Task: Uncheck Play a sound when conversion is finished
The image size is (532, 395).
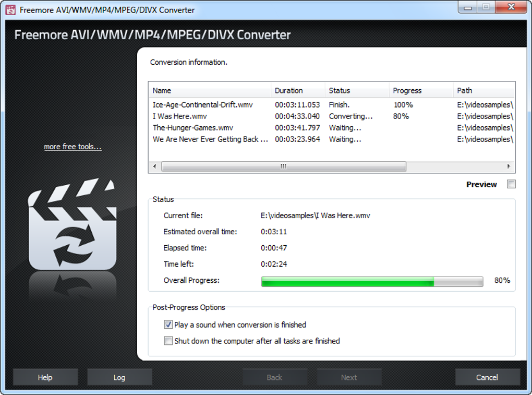Action: pyautogui.click(x=168, y=325)
